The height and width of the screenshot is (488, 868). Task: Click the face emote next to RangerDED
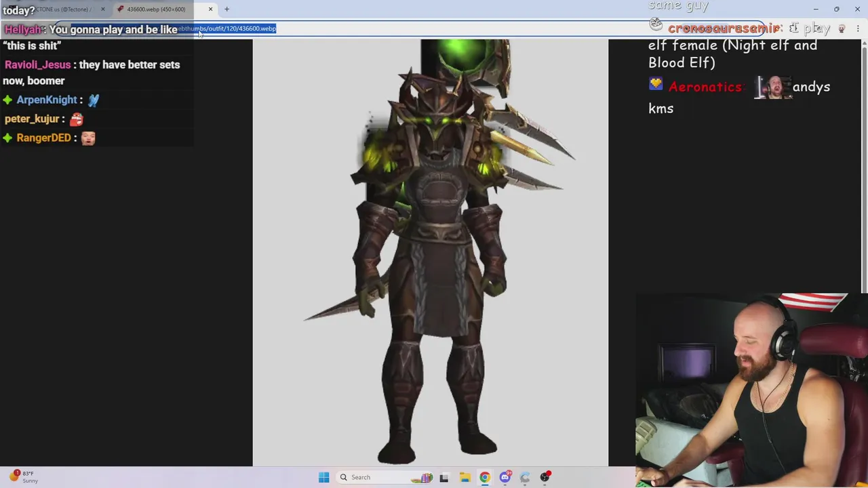click(x=88, y=138)
